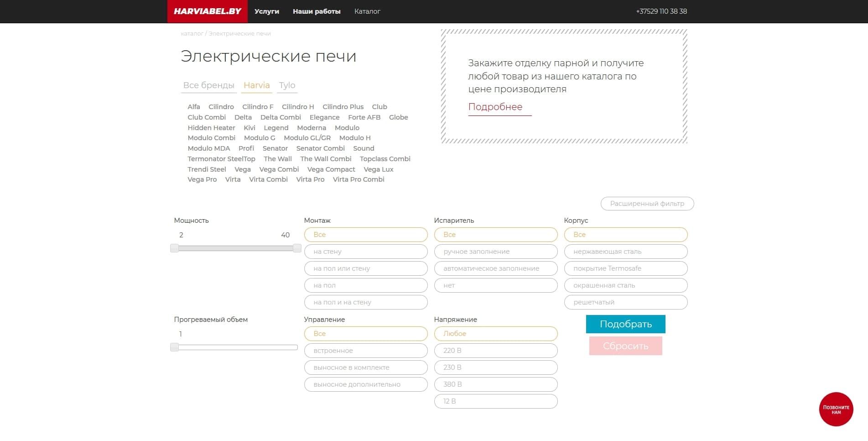Click the Virta Pro Combi model link

[x=359, y=179]
